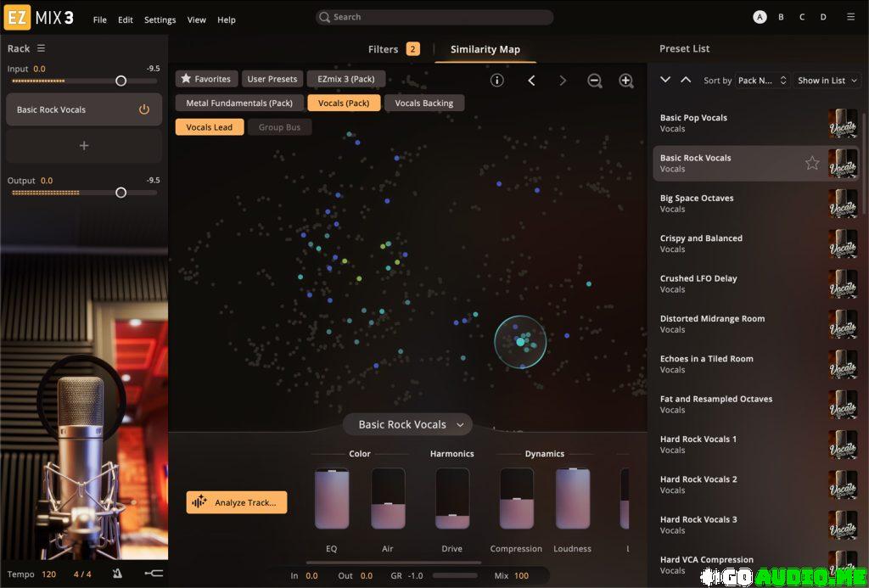Select the Hard Rock Vocals 3 preset
This screenshot has height=588, width=869.
[x=756, y=525]
